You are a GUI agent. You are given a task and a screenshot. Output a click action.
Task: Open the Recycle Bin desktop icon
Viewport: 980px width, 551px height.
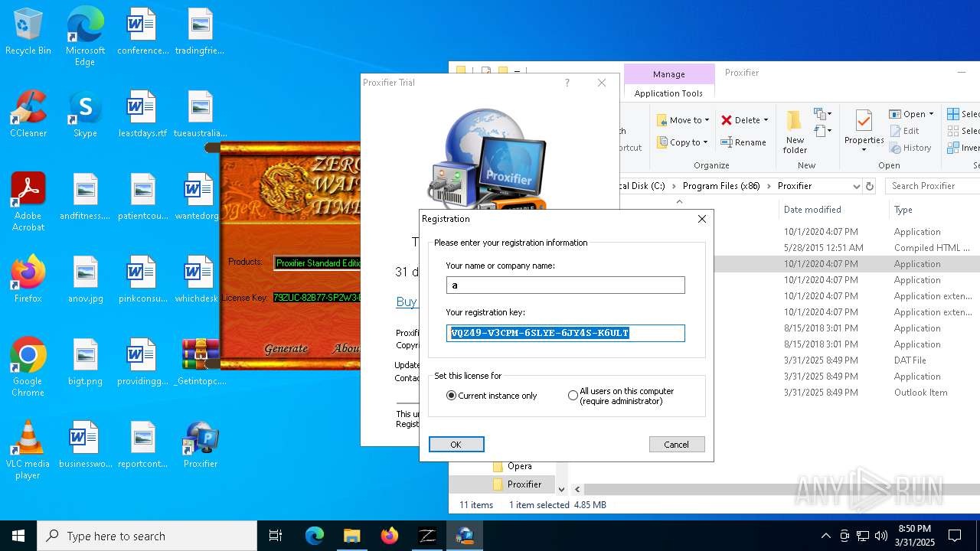point(28,32)
